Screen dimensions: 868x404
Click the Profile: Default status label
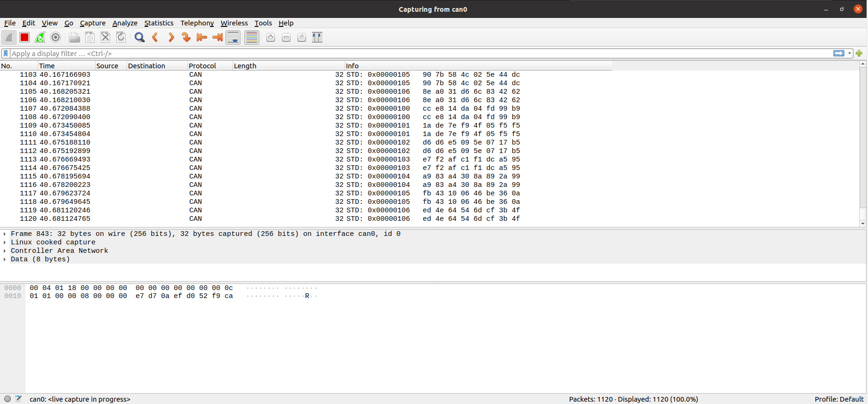[839, 399]
